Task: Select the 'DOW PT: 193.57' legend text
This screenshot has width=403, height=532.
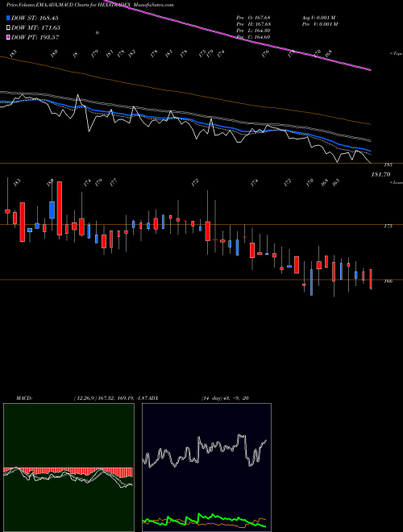Action: [35, 37]
